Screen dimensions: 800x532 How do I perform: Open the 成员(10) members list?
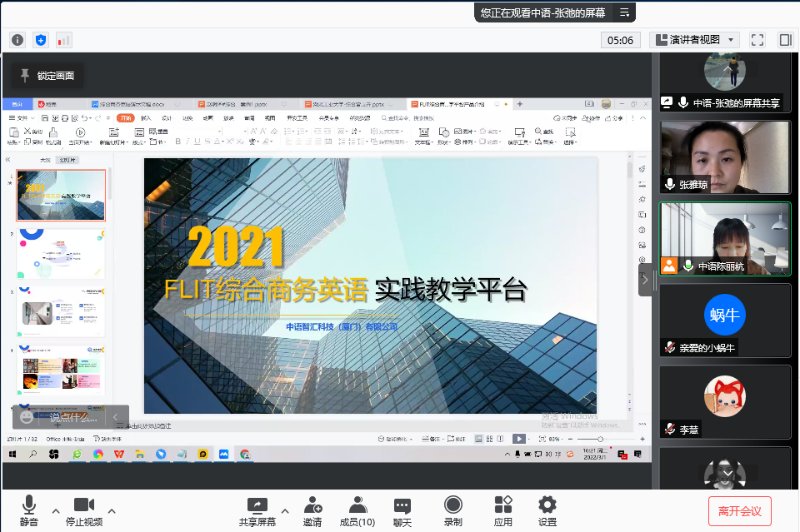(x=357, y=510)
